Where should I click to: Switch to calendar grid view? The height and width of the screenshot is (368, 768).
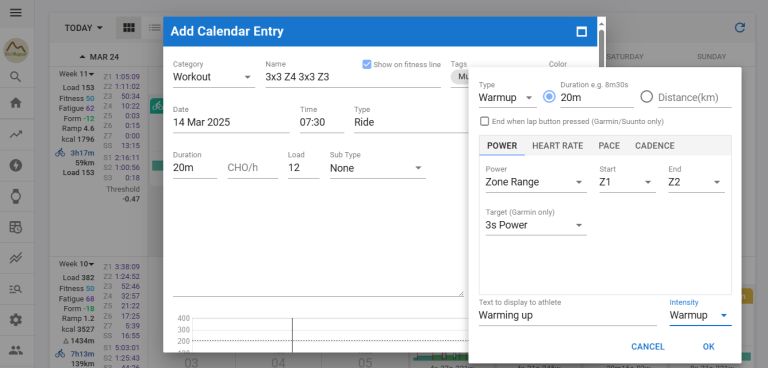[129, 28]
